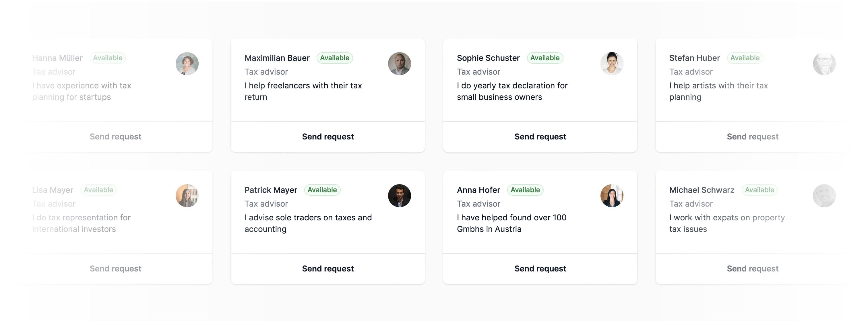Screen dimensions: 868x330
Task: Click Lisa Mayer's profile photo
Action: click(x=187, y=196)
